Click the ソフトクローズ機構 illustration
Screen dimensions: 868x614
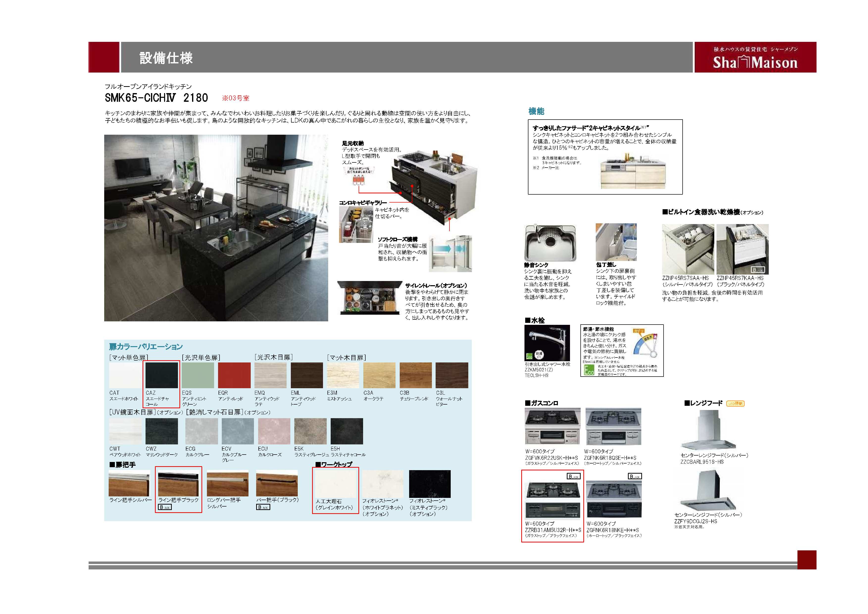tap(450, 254)
